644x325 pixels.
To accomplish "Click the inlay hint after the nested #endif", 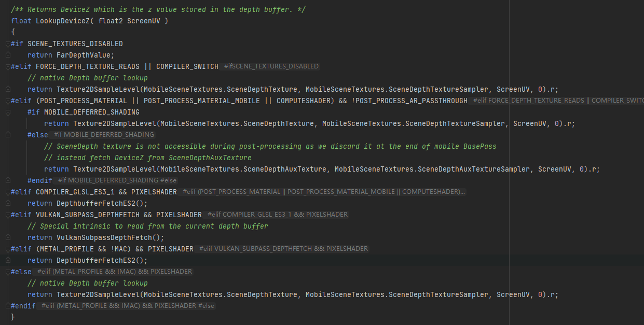I will tap(117, 180).
